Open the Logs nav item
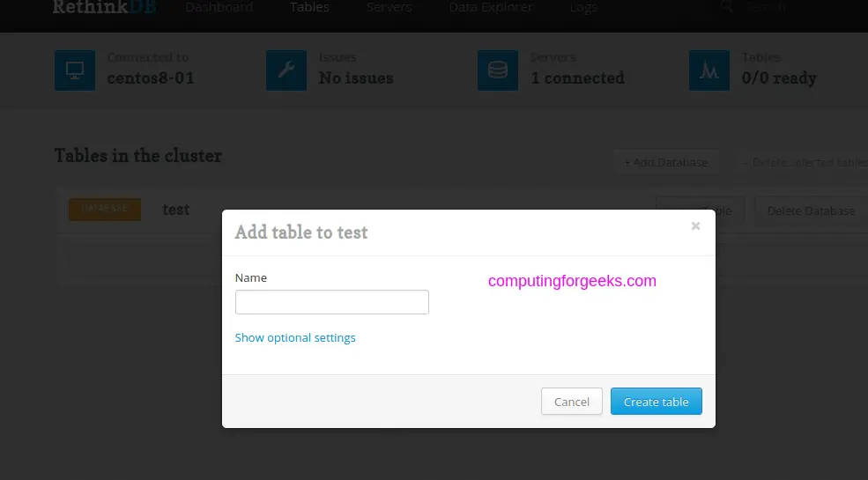 pos(583,7)
